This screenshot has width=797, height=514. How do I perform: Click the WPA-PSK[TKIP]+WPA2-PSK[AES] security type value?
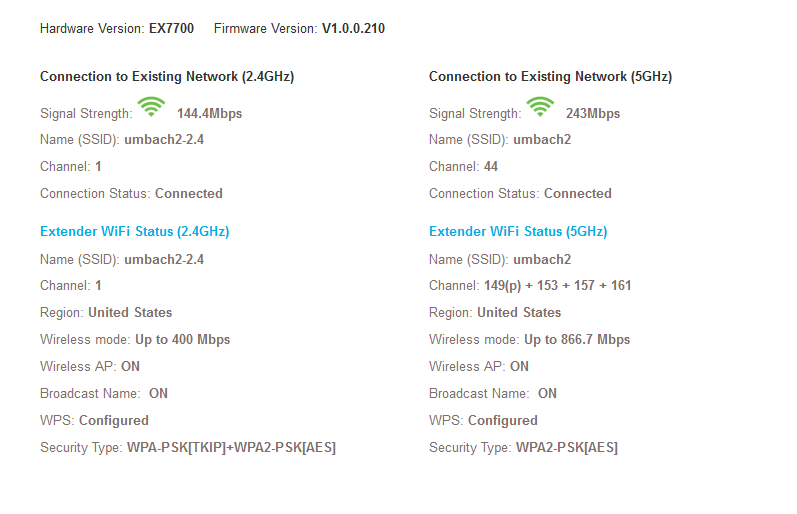[231, 448]
